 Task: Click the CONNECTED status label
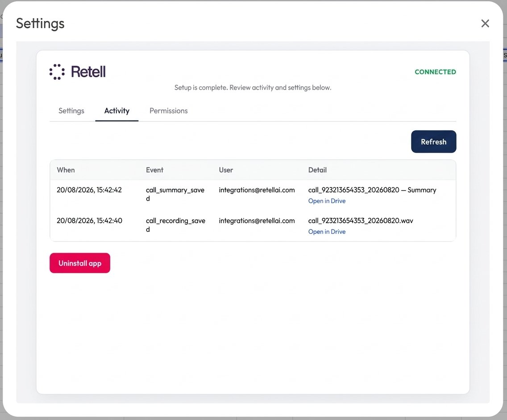pyautogui.click(x=435, y=72)
